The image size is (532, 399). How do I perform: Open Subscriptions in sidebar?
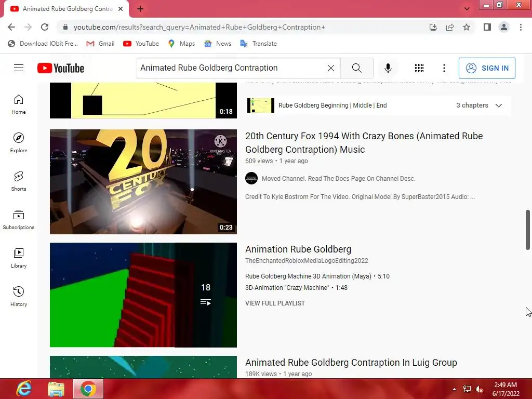pos(19,220)
